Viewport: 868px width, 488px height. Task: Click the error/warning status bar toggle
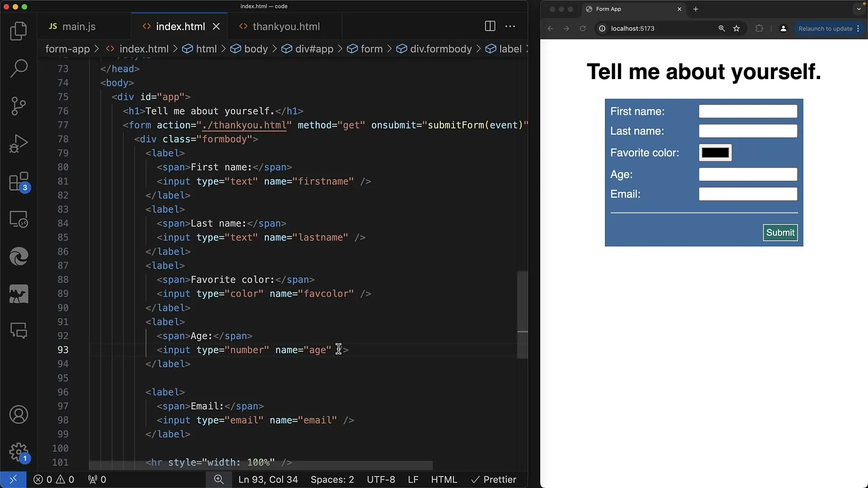tap(54, 479)
